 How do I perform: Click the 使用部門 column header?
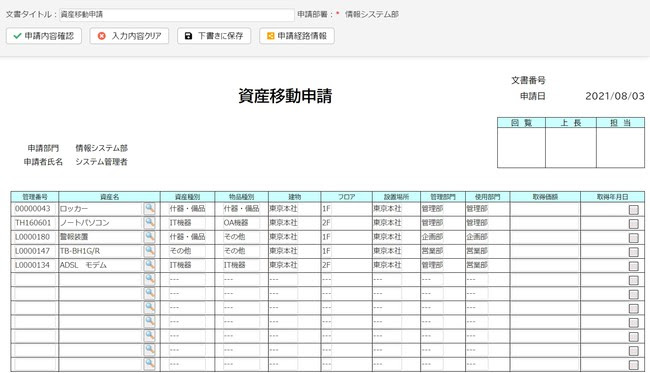[488, 197]
